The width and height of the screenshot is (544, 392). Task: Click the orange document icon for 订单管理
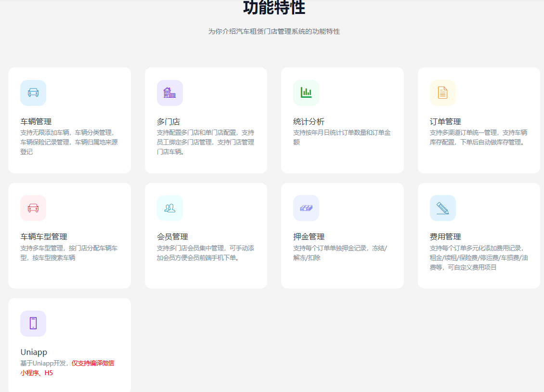click(442, 92)
